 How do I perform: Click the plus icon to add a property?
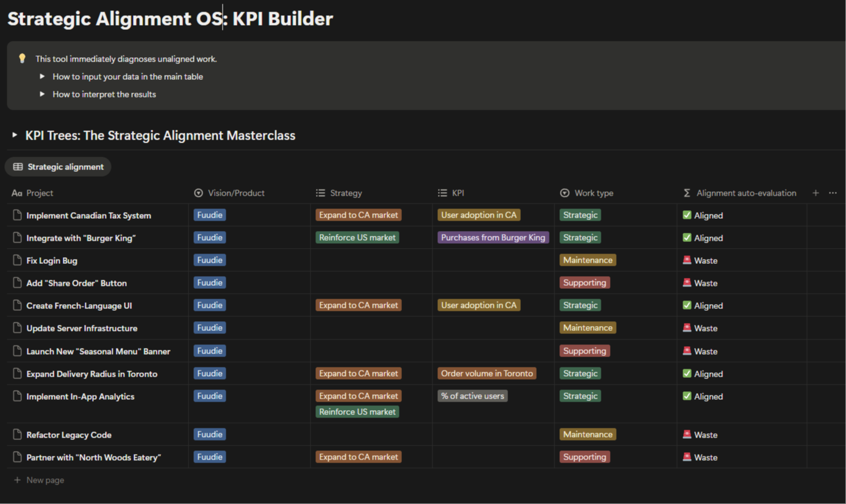pos(816,193)
